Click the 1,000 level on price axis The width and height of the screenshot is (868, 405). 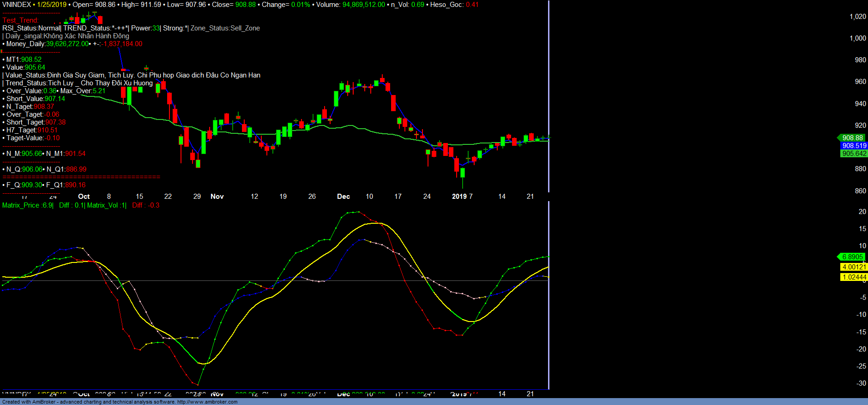coord(858,38)
